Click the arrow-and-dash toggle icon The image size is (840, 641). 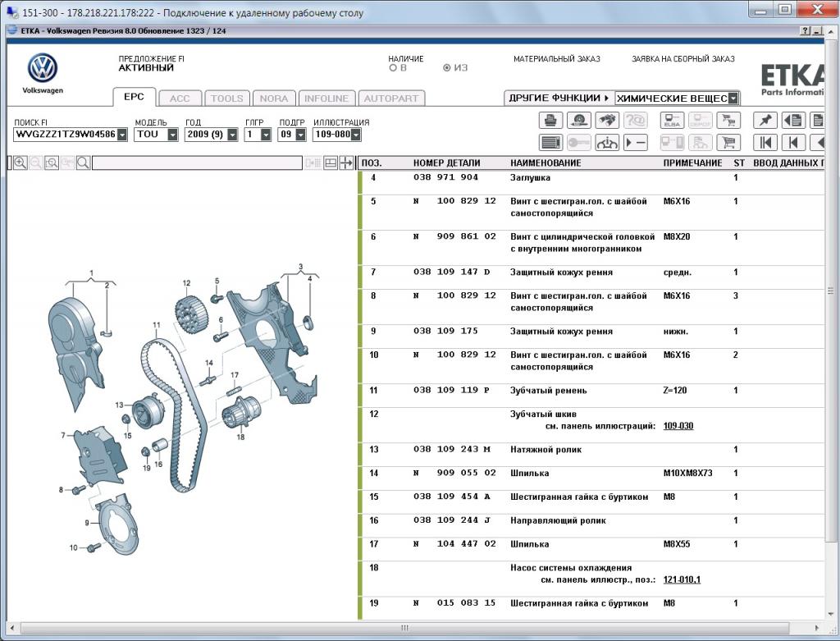coord(635,142)
